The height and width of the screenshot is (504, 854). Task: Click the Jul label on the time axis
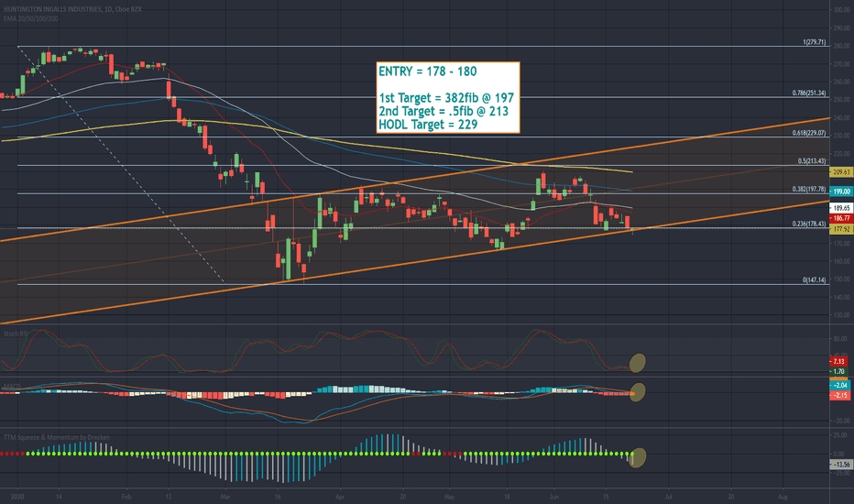click(668, 497)
